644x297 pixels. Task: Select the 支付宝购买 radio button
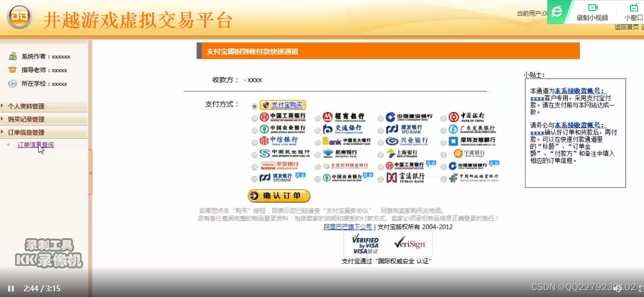[x=255, y=106]
